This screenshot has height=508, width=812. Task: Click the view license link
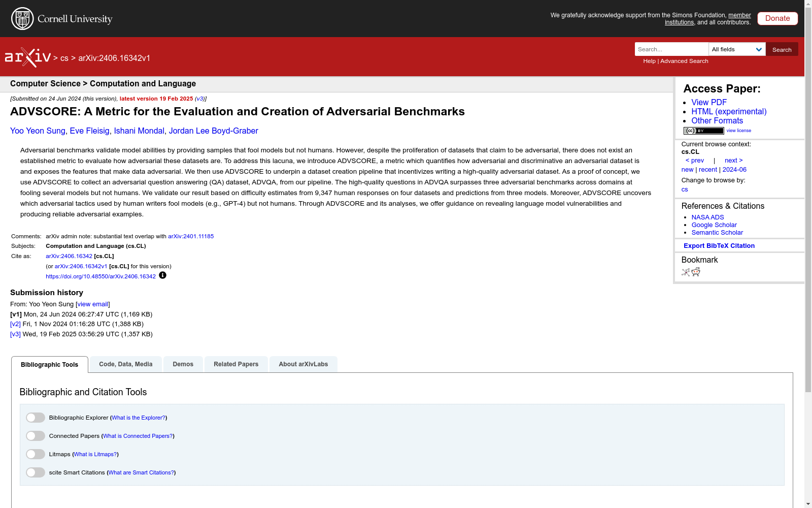coord(739,131)
